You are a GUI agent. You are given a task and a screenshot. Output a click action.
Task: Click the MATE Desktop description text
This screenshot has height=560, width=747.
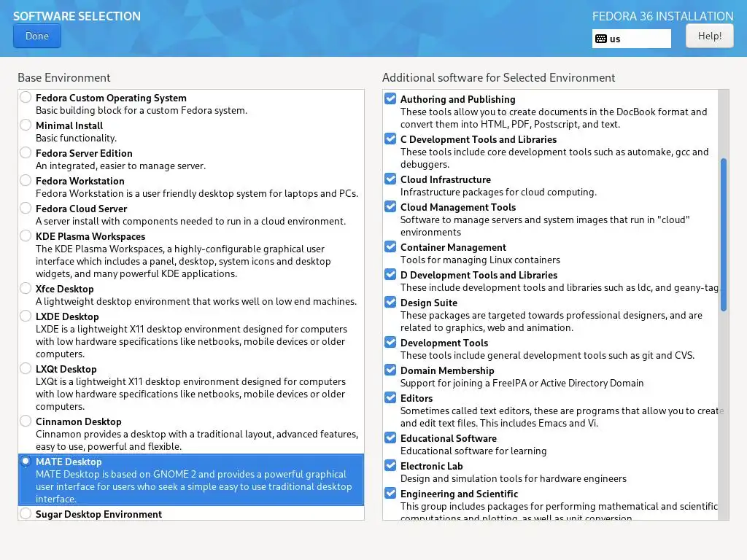click(x=193, y=486)
